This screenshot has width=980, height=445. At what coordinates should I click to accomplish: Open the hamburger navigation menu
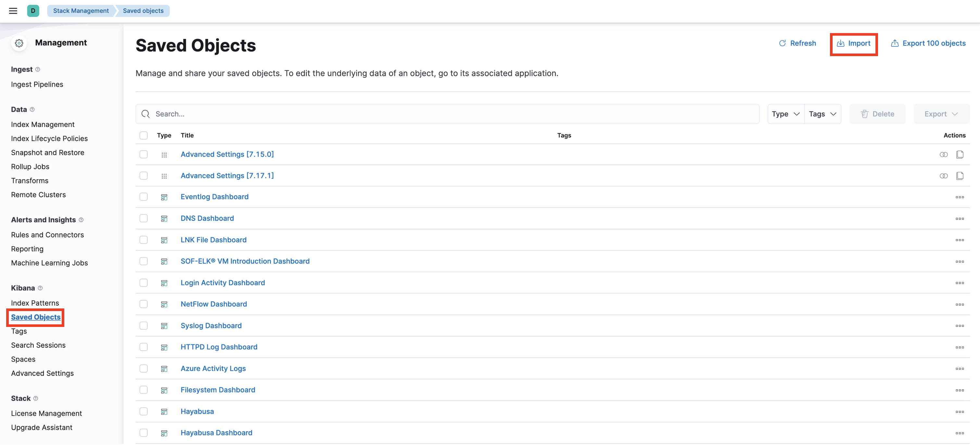(13, 11)
